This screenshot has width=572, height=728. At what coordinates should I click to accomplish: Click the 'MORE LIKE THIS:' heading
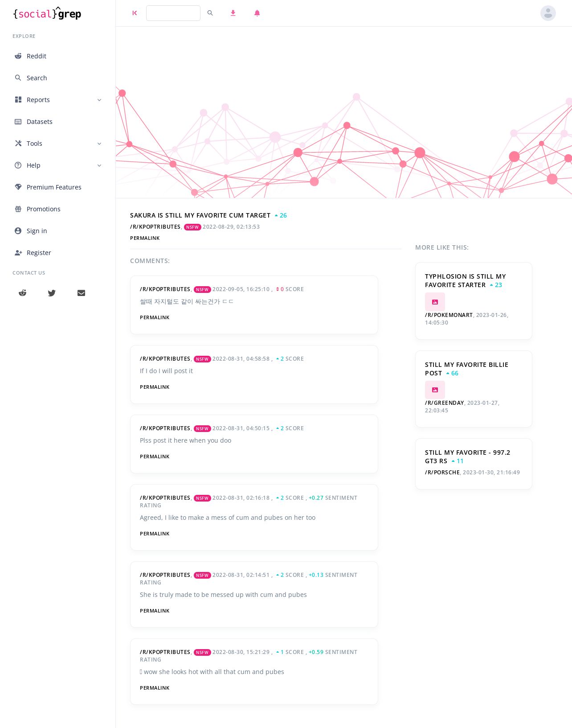442,247
